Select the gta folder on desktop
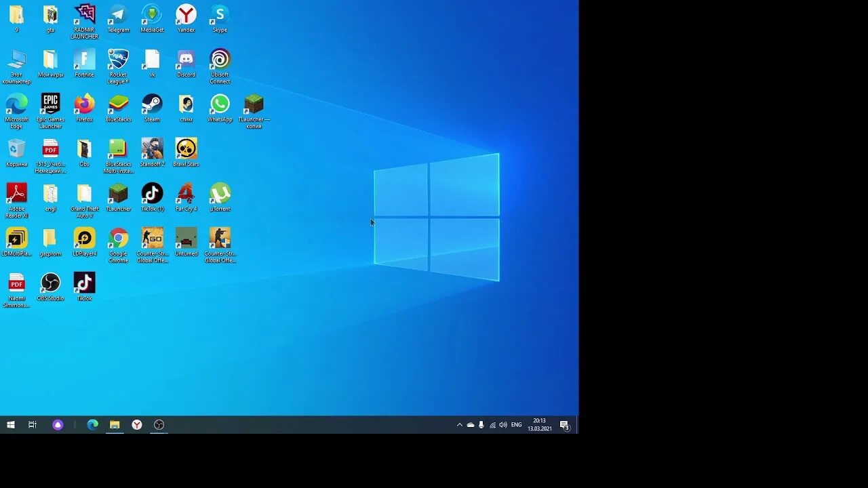 (50, 18)
